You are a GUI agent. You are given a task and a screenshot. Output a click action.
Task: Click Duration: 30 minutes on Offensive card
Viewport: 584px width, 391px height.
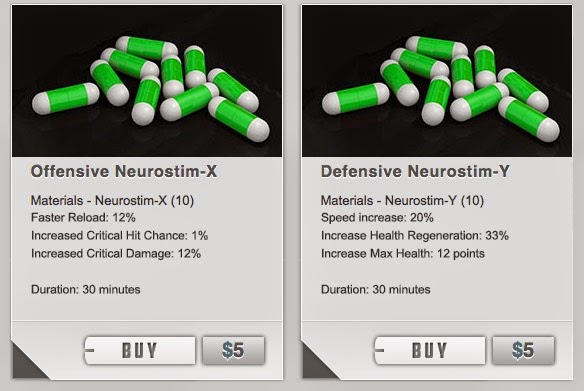coord(86,289)
